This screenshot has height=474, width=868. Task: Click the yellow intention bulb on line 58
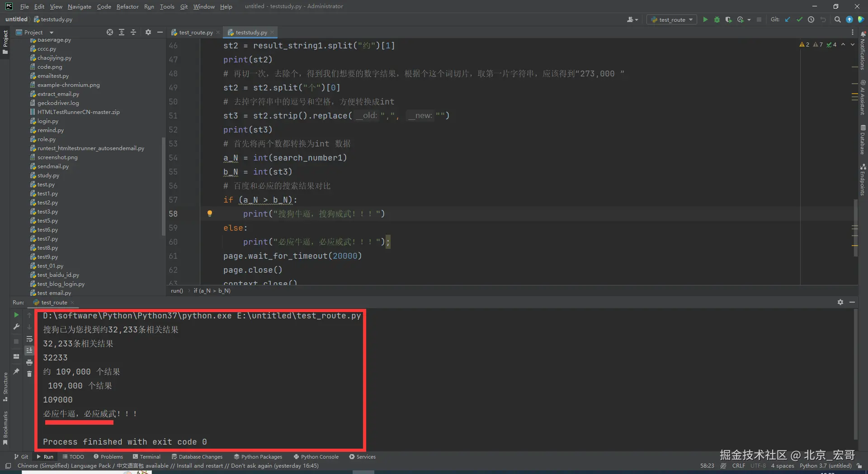pyautogui.click(x=210, y=213)
